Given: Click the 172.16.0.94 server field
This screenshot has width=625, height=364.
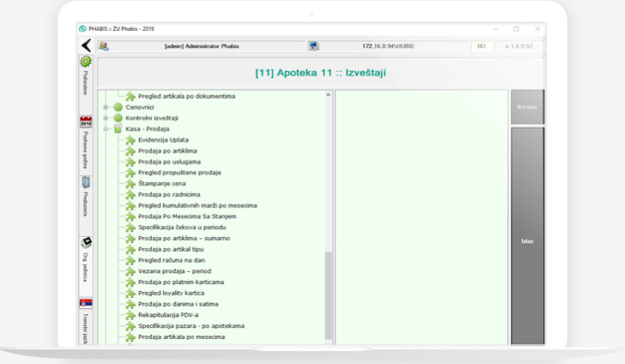Looking at the screenshot, I should click(x=388, y=46).
